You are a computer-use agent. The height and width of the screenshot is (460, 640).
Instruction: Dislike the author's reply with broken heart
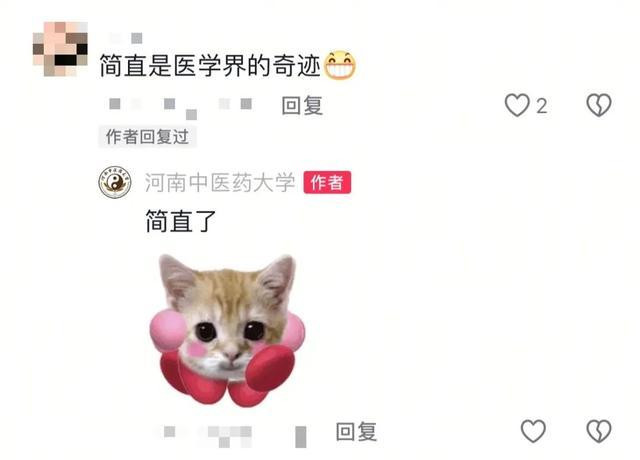coord(599,431)
